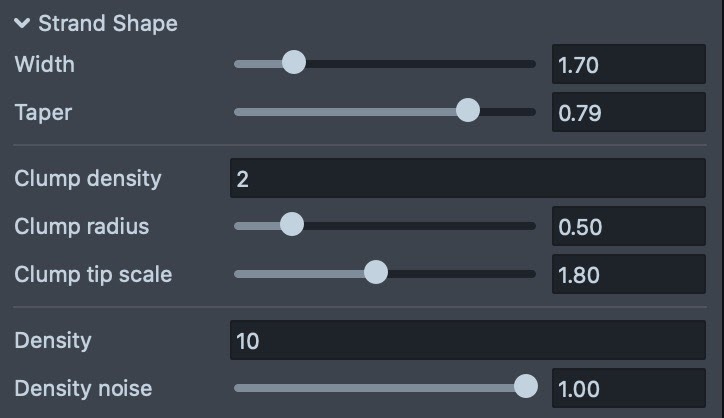Click the Clump radius slider handle
This screenshot has height=418, width=724.
(291, 225)
